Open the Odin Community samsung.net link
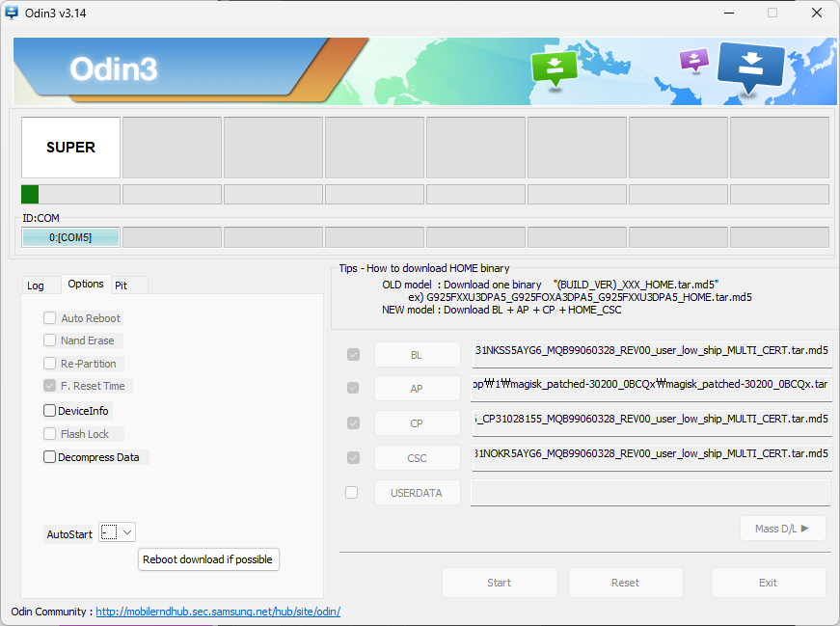 pos(218,612)
